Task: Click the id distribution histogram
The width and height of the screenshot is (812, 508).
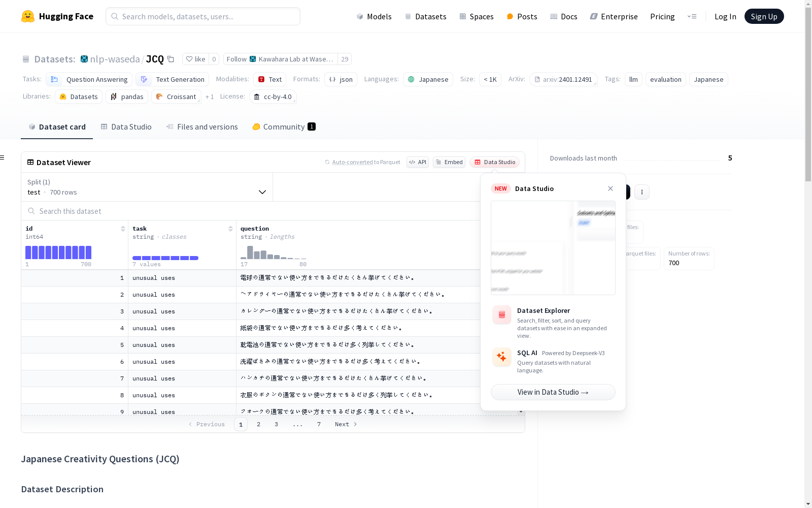Action: 58,252
